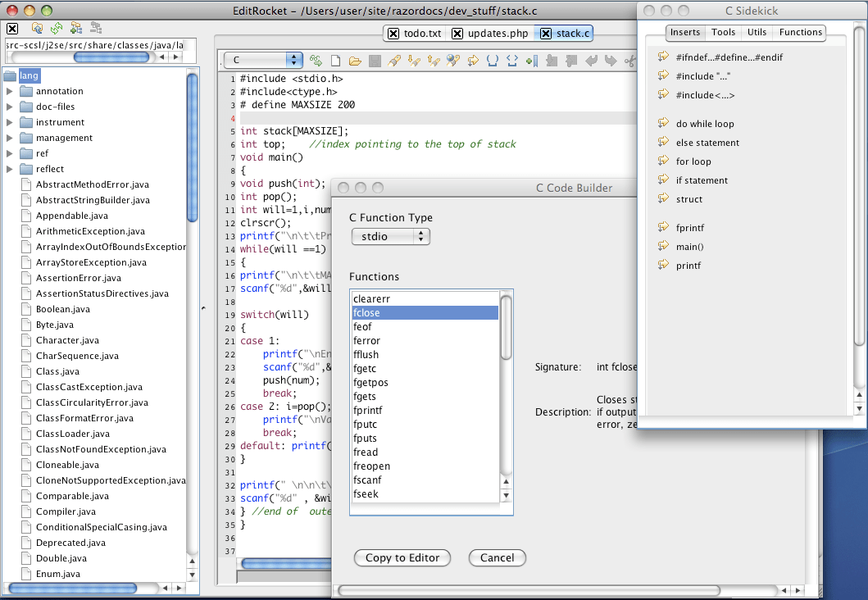Click the green refresh arrows in file browser
This screenshot has height=600, width=868.
[57, 29]
